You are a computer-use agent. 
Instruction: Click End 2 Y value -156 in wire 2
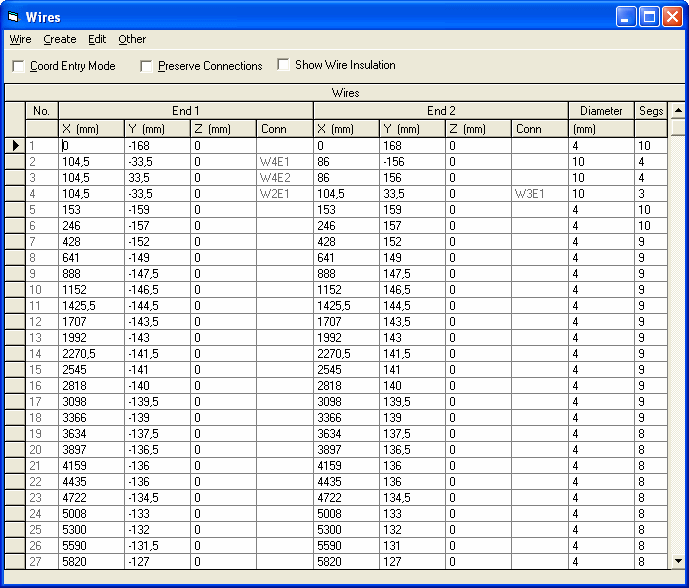point(412,162)
